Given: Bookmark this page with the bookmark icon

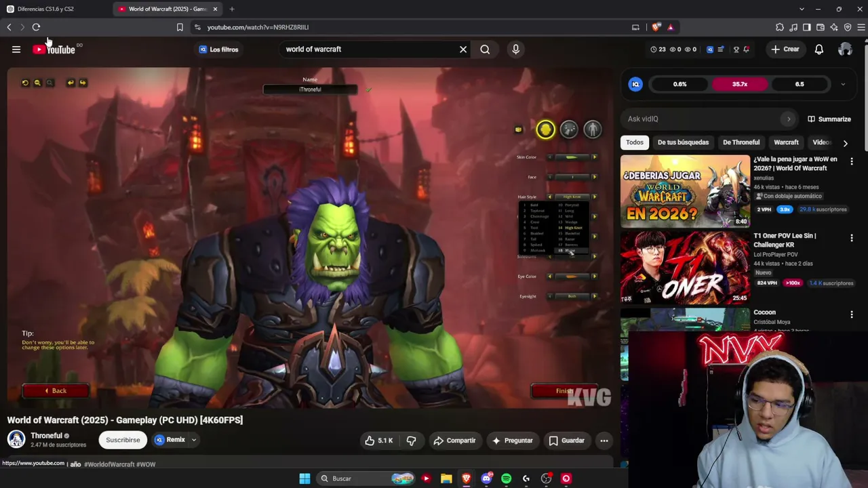Looking at the screenshot, I should (180, 27).
